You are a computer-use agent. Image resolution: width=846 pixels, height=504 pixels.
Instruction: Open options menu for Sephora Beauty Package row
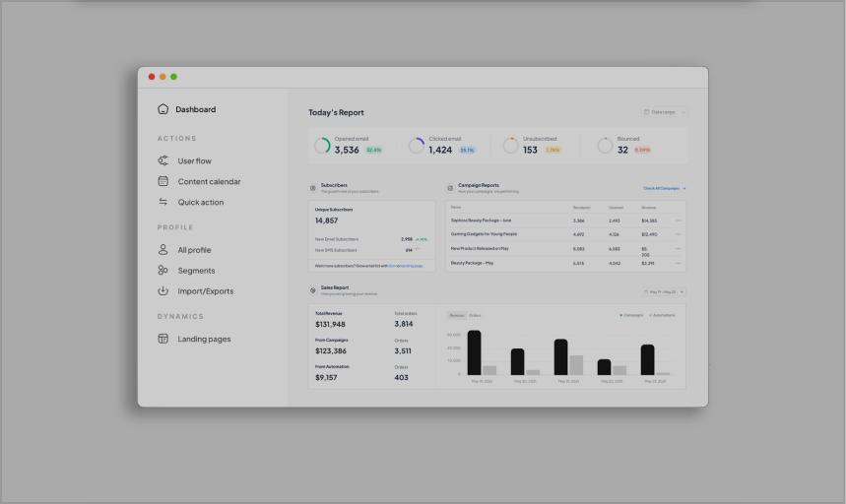678,220
